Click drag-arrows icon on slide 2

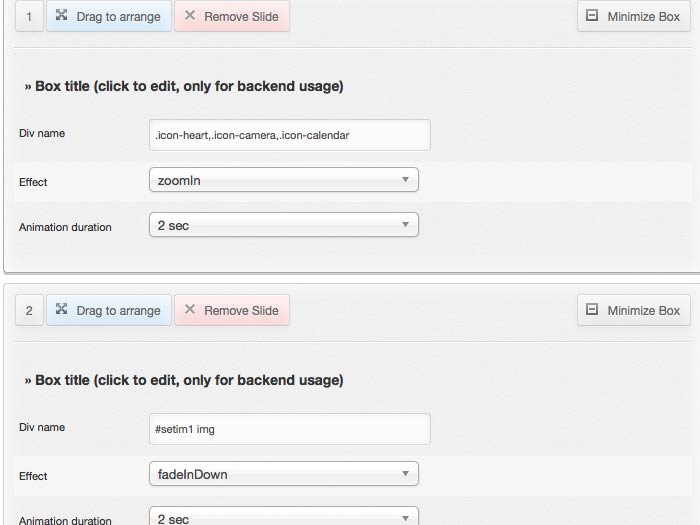coord(62,310)
